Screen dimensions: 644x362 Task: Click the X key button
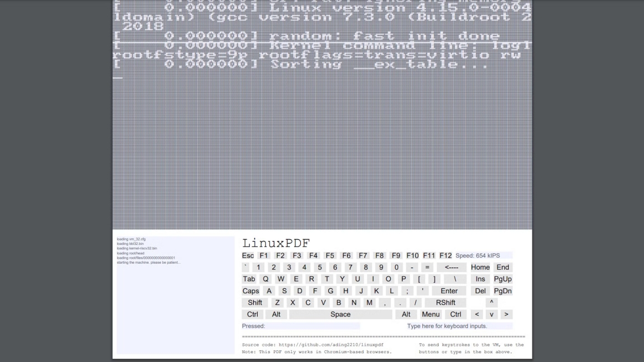click(x=293, y=303)
